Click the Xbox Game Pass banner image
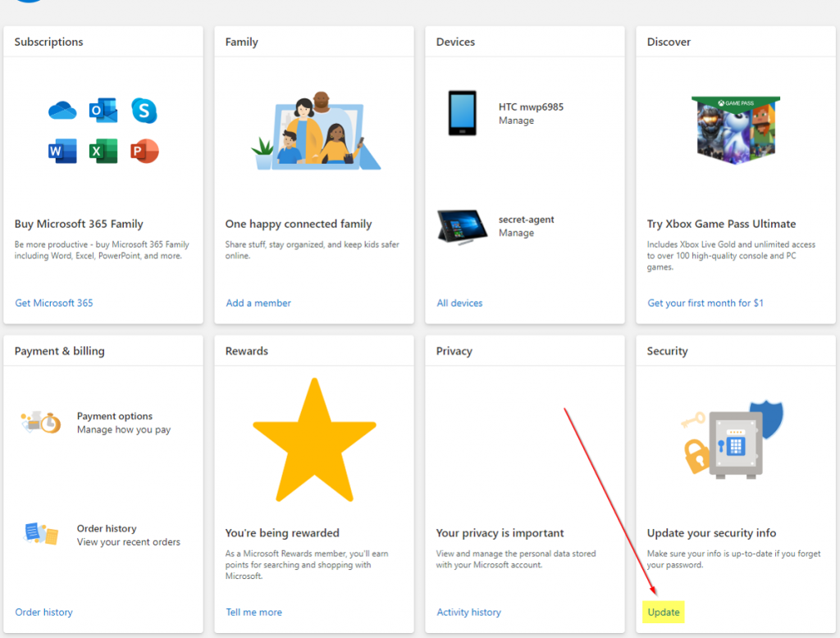The width and height of the screenshot is (840, 638). (736, 130)
